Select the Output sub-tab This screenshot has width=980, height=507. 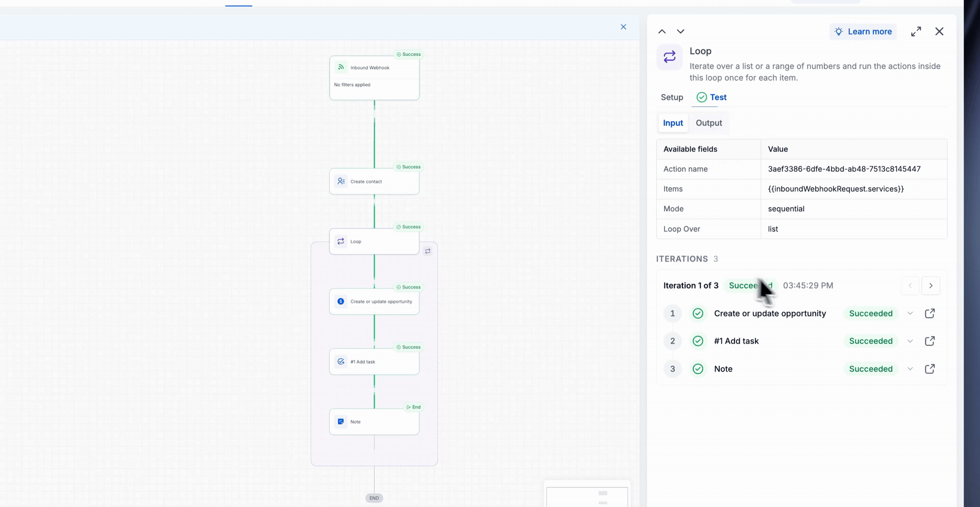tap(708, 123)
